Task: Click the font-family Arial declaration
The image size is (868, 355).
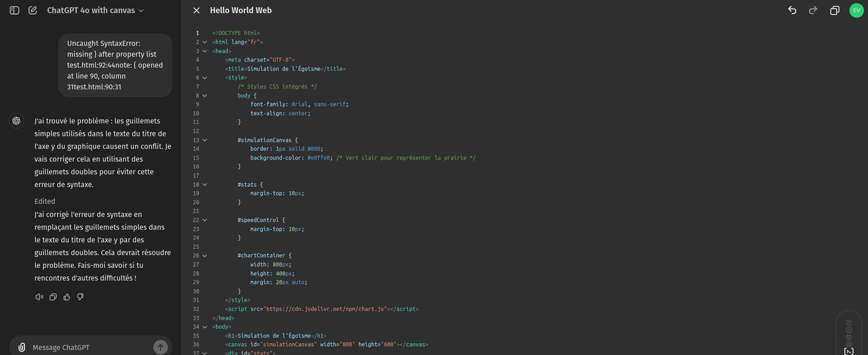Action: pyautogui.click(x=299, y=104)
